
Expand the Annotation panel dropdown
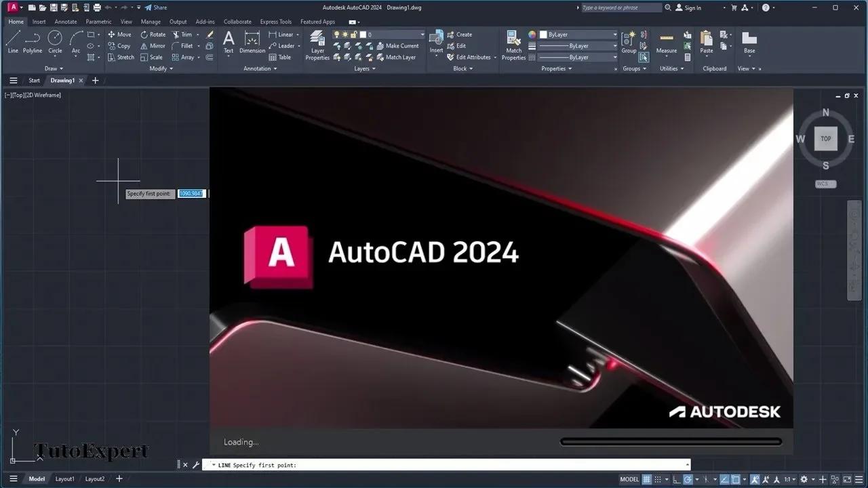(x=261, y=68)
